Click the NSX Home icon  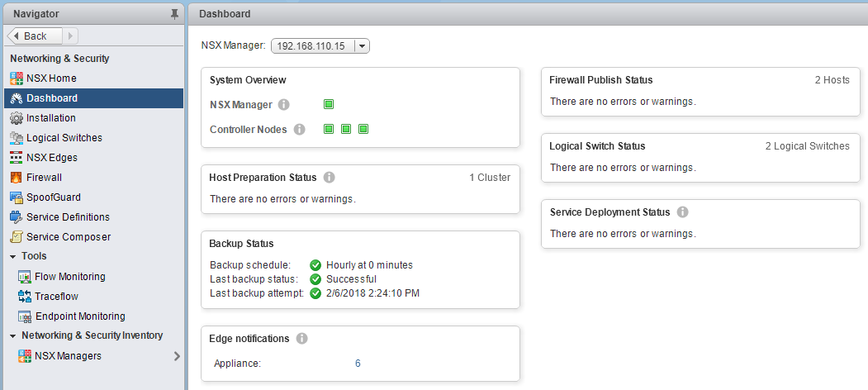[x=16, y=78]
